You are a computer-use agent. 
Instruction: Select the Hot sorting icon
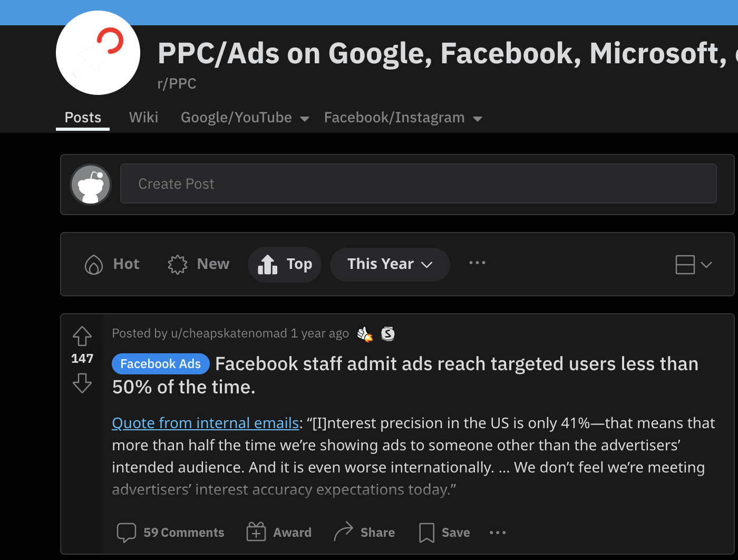[93, 264]
